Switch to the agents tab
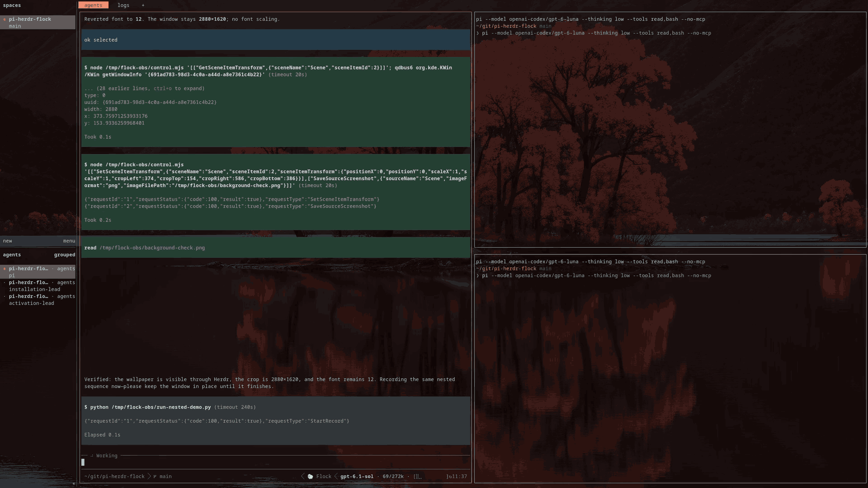 93,5
